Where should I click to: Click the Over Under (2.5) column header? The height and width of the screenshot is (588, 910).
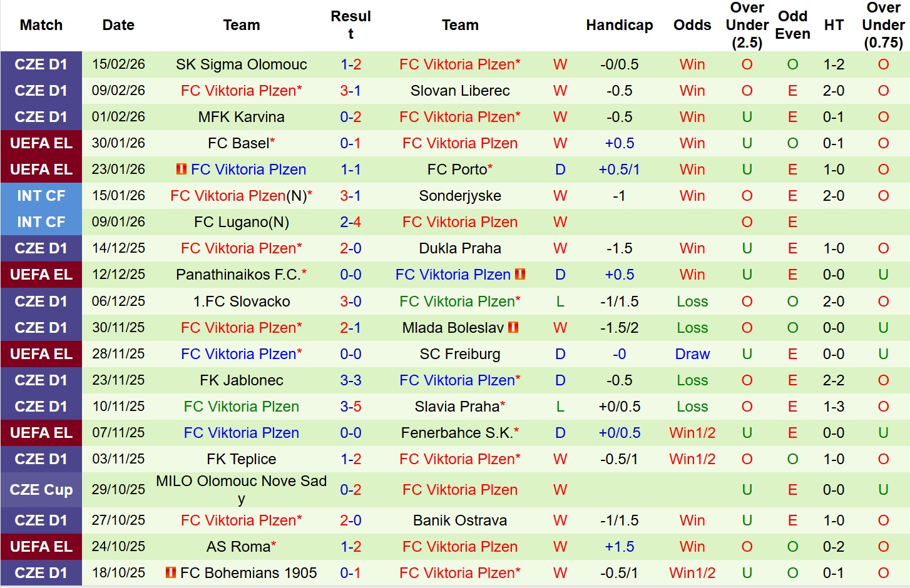(x=747, y=25)
